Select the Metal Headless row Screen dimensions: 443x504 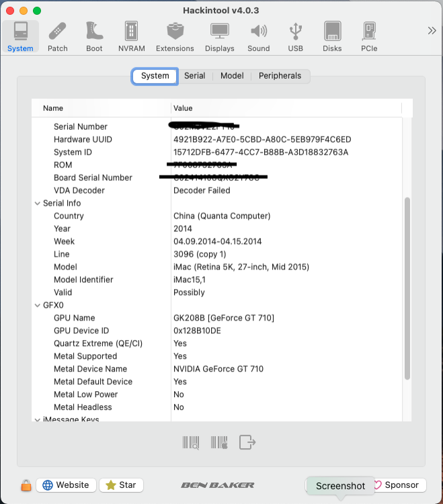point(217,407)
